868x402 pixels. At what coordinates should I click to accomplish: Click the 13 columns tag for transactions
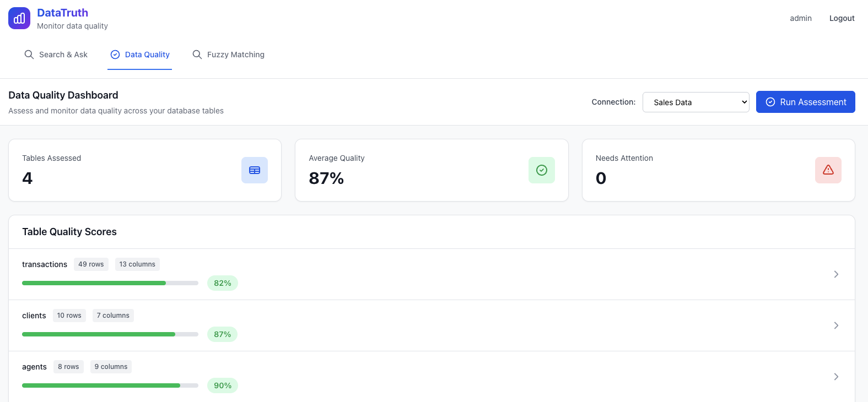137,264
